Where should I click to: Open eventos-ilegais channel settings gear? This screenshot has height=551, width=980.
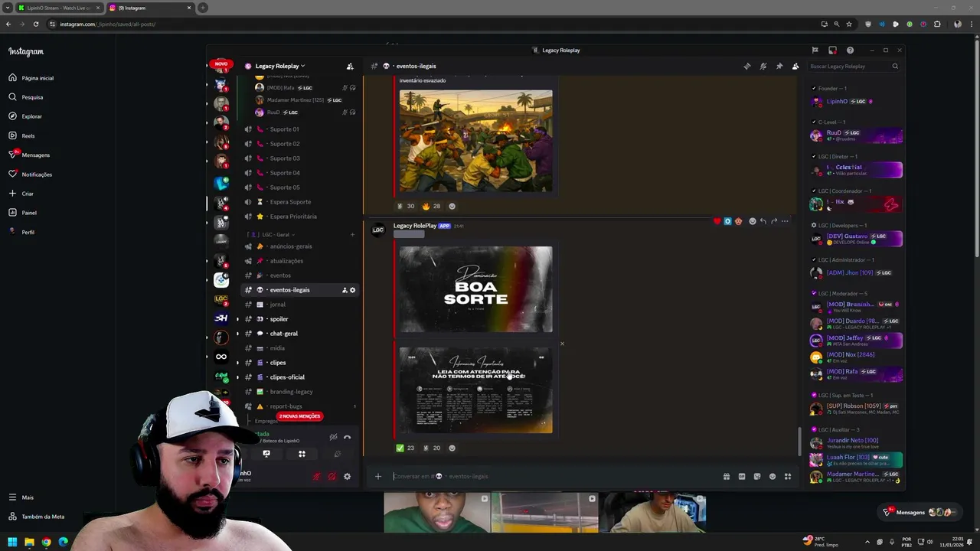click(352, 290)
